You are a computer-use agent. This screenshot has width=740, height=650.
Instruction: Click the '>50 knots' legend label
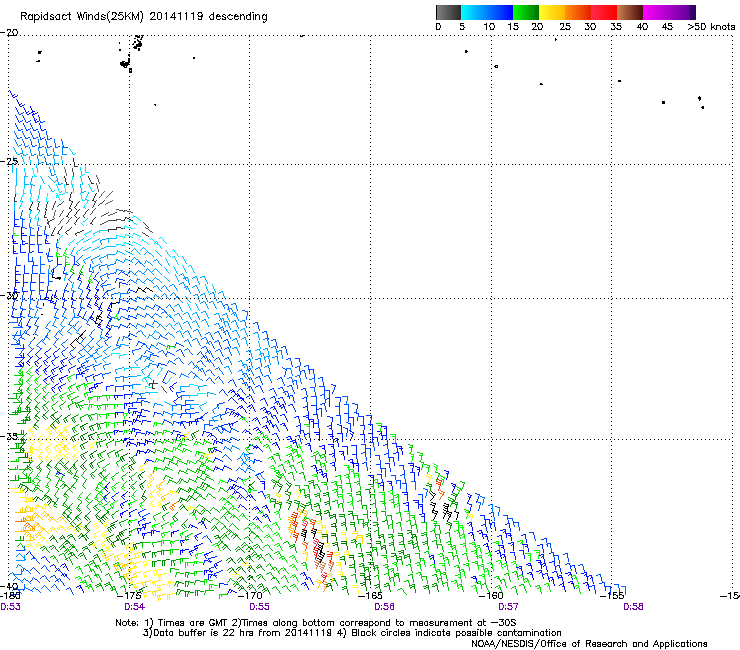click(x=711, y=27)
